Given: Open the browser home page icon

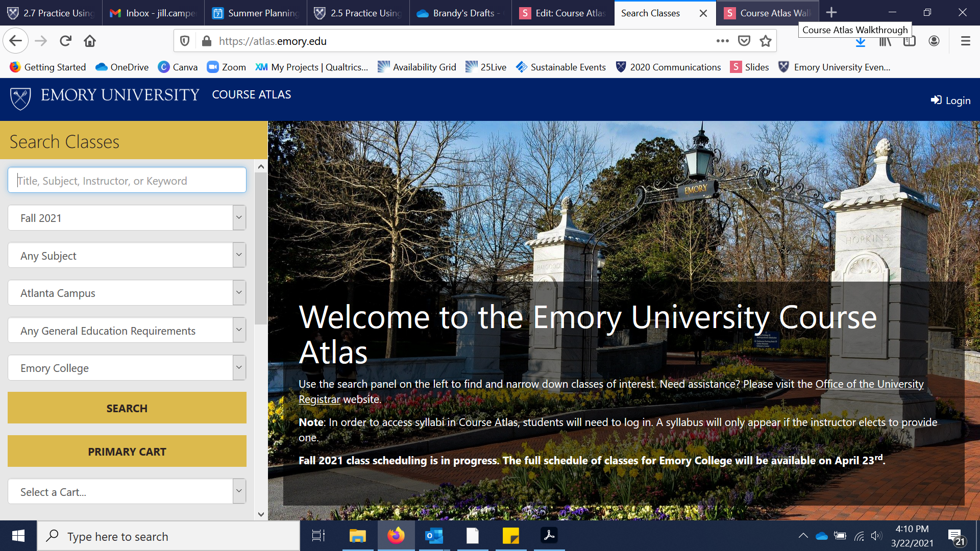Looking at the screenshot, I should (x=90, y=41).
